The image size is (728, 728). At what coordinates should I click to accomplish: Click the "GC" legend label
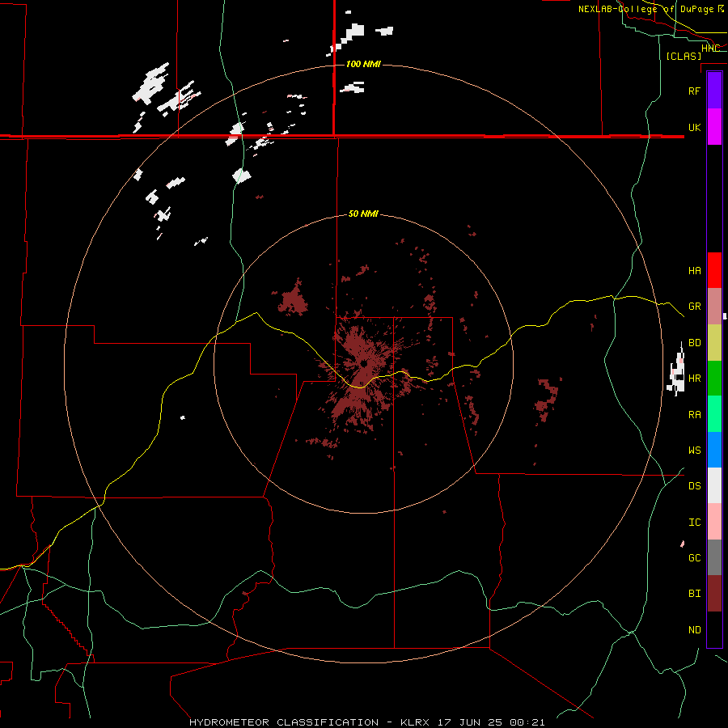tap(694, 558)
